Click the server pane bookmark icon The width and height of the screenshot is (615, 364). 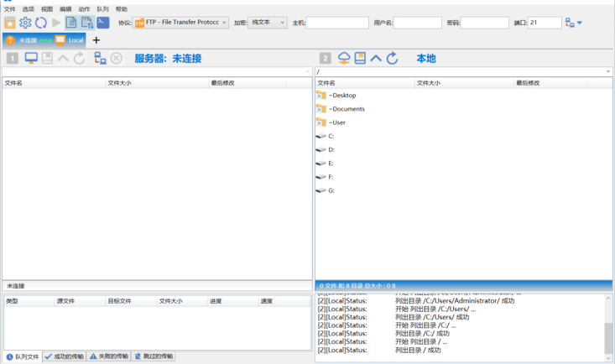pos(48,58)
